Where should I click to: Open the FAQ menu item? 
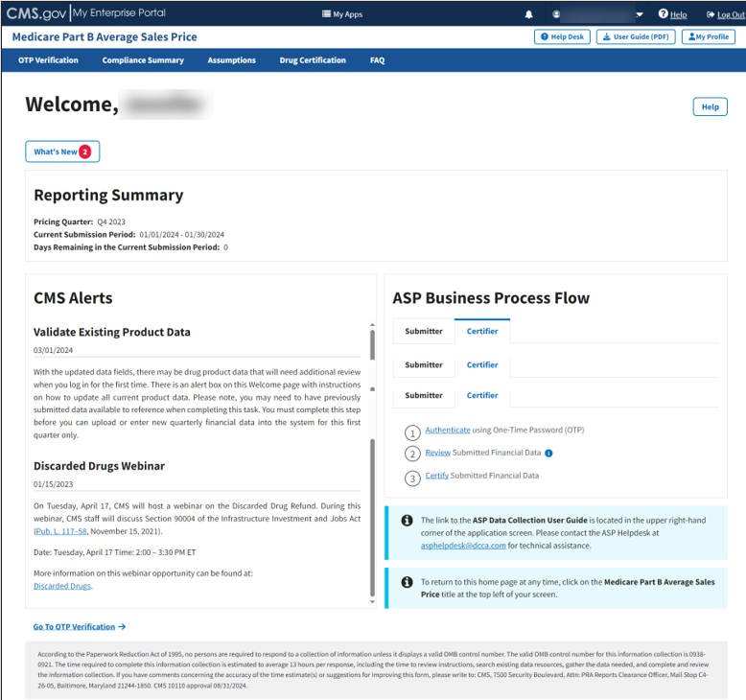(x=377, y=60)
